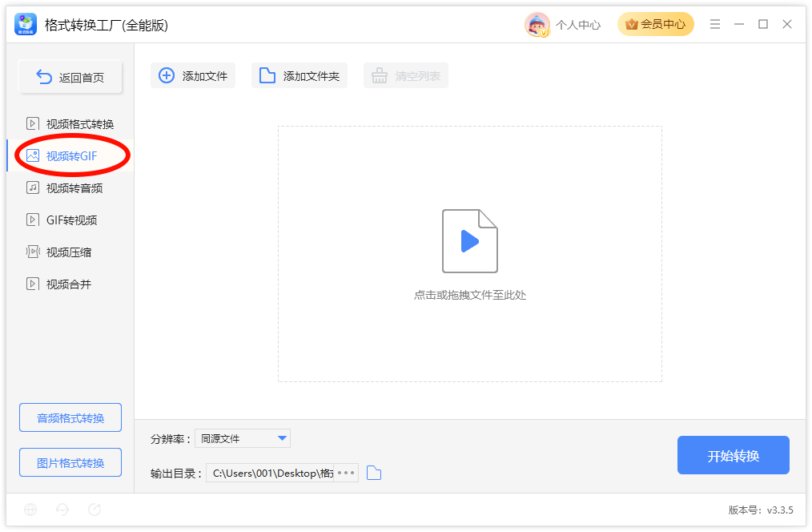This screenshot has width=812, height=532.
Task: Click the play file icon in drop area
Action: [x=470, y=241]
